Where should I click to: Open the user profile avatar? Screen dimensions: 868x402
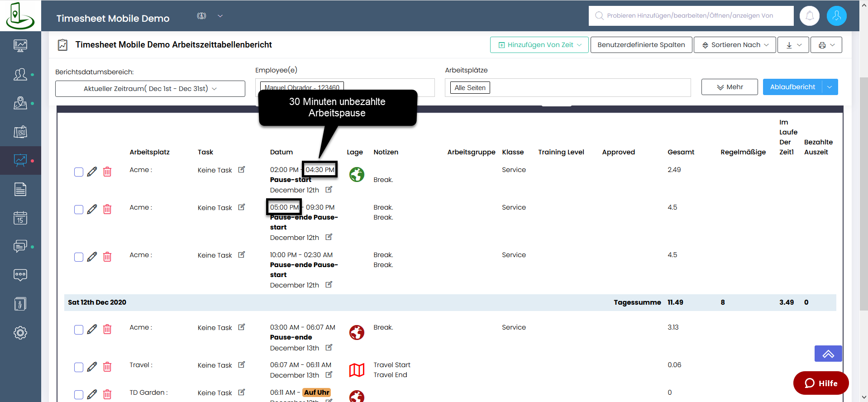(x=836, y=16)
